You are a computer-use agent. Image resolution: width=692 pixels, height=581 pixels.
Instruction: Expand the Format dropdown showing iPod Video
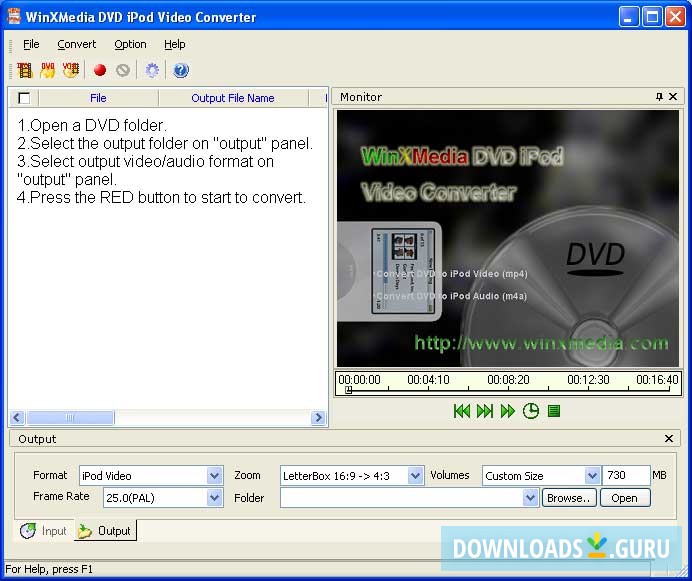pyautogui.click(x=214, y=475)
